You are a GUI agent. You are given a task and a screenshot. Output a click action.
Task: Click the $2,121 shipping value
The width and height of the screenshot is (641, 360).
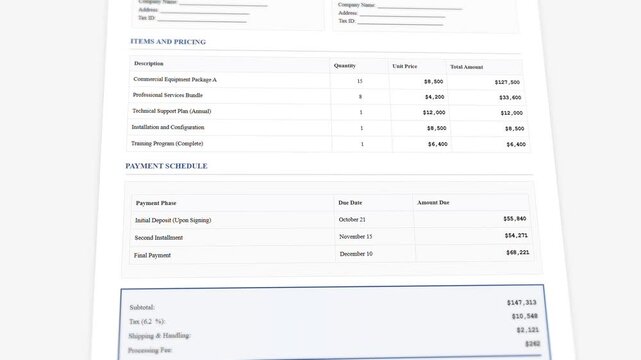tap(528, 330)
